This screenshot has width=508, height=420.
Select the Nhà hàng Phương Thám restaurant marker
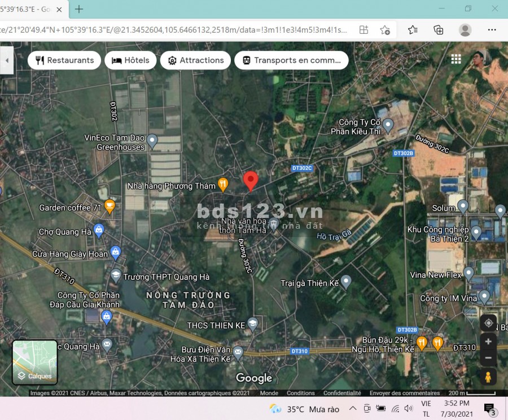[223, 185]
